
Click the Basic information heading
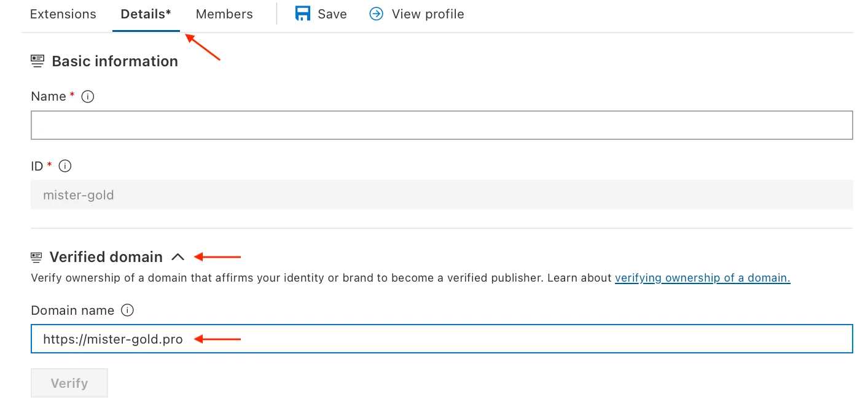coord(114,61)
